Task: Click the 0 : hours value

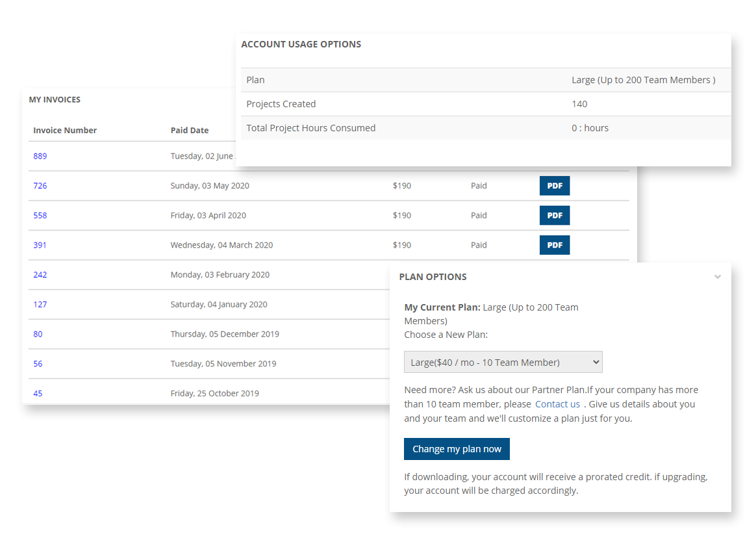Action: pos(590,128)
